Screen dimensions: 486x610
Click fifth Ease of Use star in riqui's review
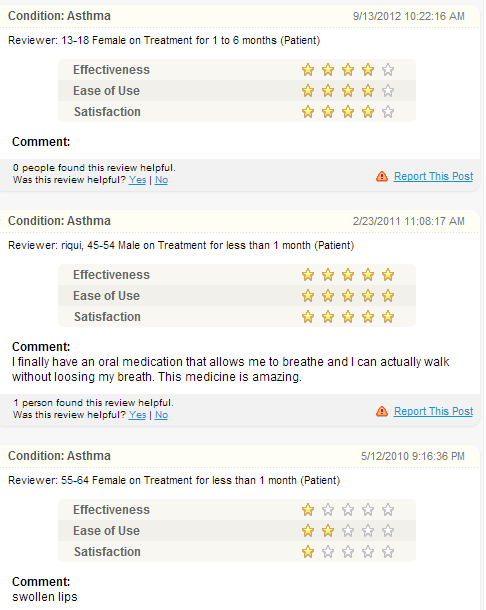(x=388, y=296)
